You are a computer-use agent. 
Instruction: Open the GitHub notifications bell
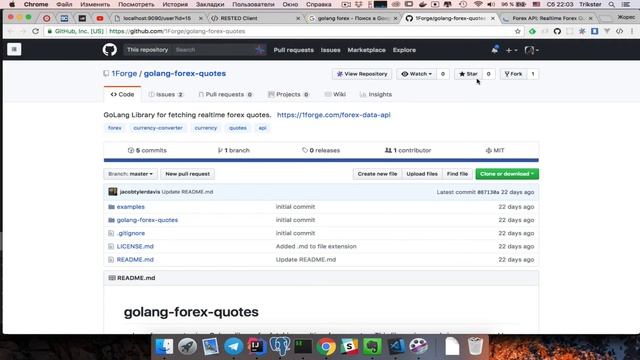point(495,50)
